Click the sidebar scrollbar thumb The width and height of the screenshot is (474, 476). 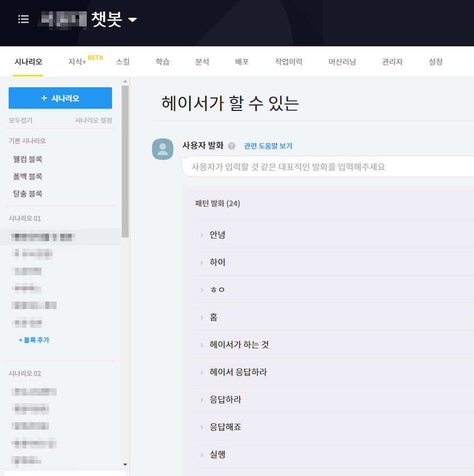tap(125, 162)
